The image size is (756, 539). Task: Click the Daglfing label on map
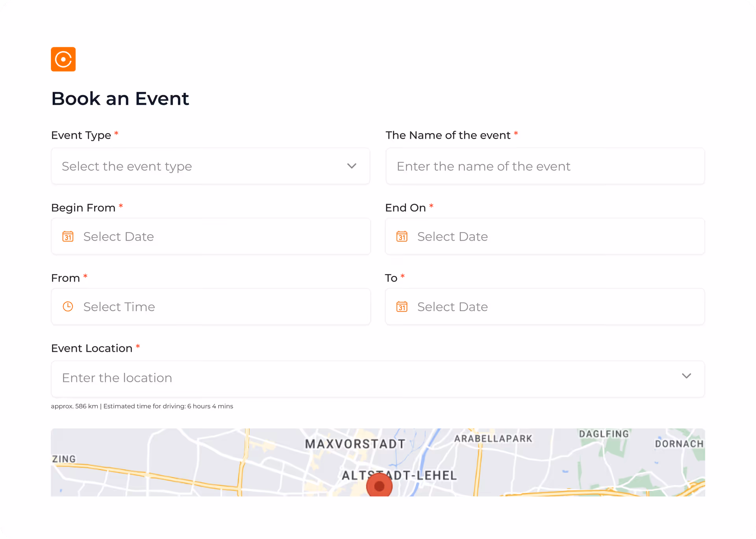pos(604,434)
